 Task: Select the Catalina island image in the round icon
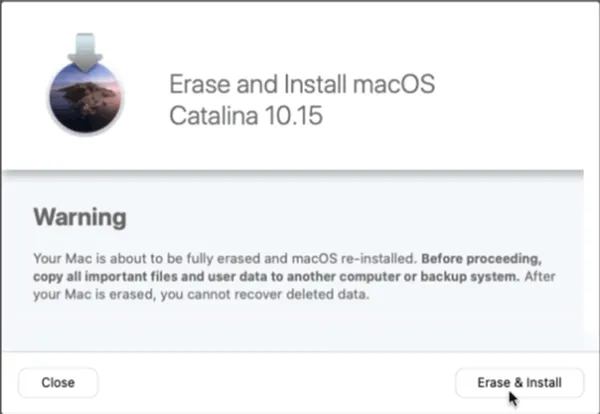pyautogui.click(x=85, y=99)
